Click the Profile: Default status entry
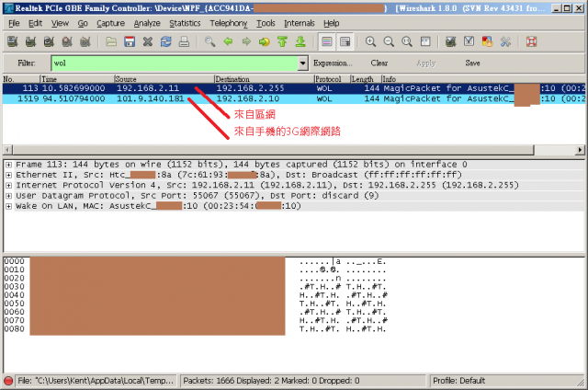Screen dimensions: 588x390 tap(458, 381)
